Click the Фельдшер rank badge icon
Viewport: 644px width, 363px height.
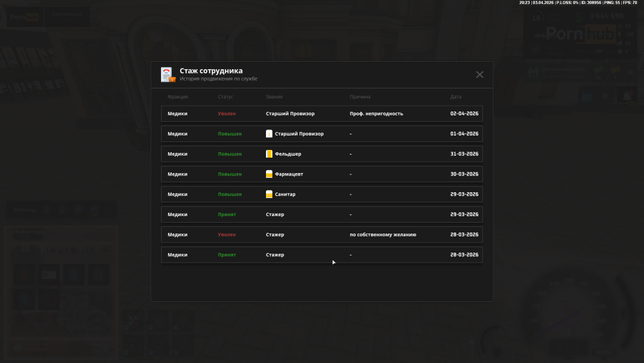point(269,154)
